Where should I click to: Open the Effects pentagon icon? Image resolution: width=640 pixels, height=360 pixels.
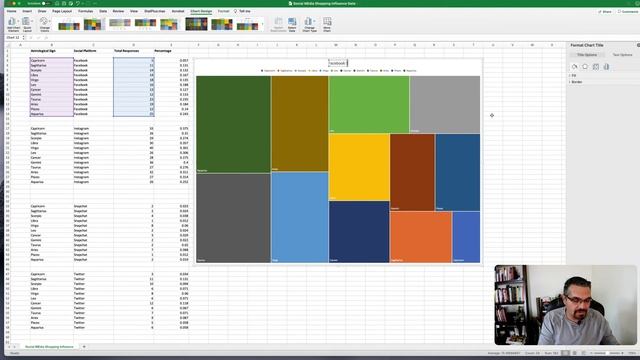coord(585,67)
